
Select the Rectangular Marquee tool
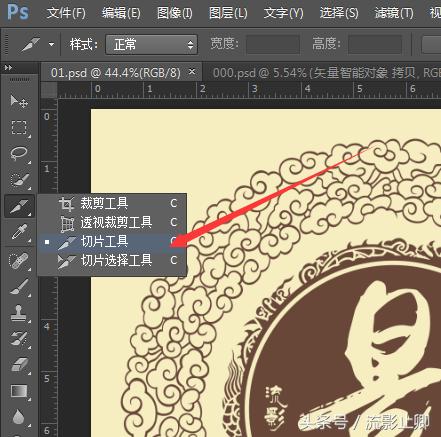click(x=19, y=127)
